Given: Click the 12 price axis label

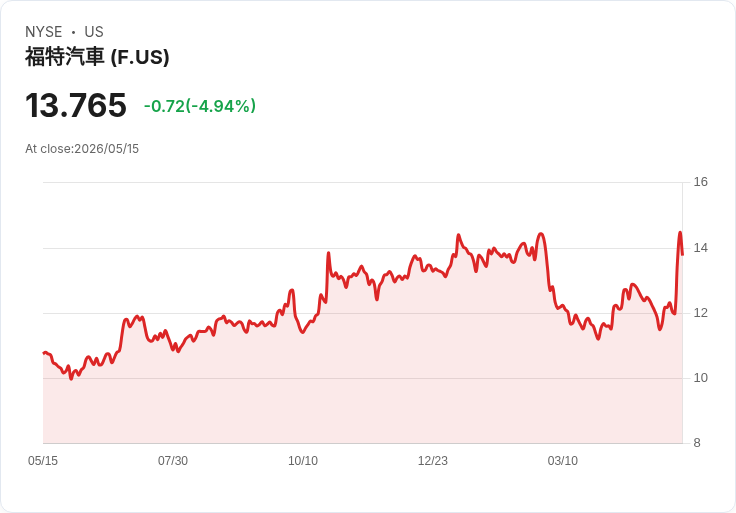Looking at the screenshot, I should [x=700, y=313].
